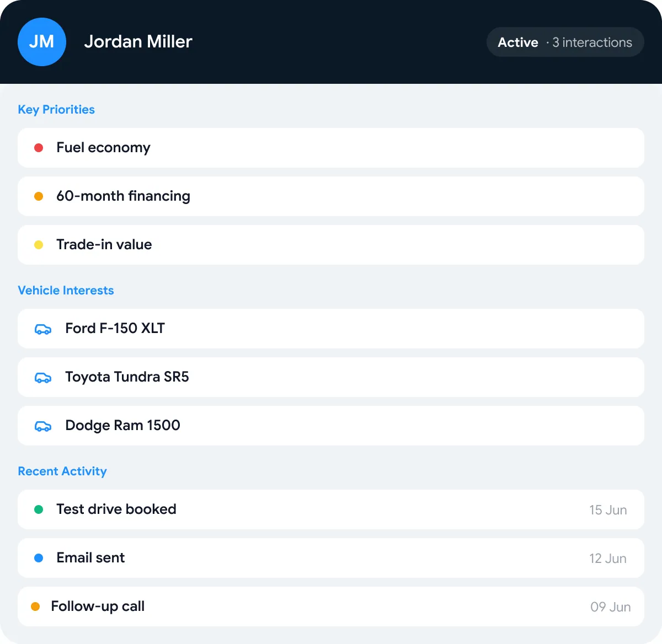Click the 09 Jun date

pyautogui.click(x=610, y=607)
